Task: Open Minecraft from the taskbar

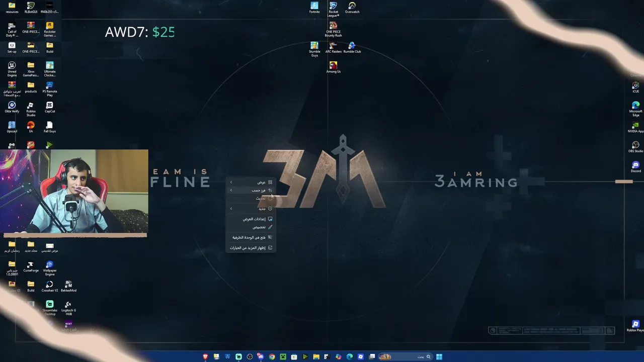Action: click(283, 356)
